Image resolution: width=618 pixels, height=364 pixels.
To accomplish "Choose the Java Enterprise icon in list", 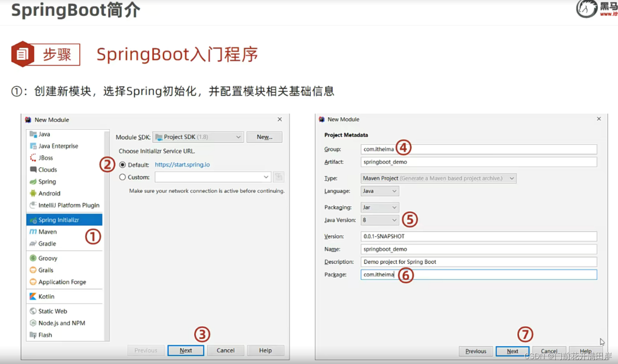I will tap(33, 146).
